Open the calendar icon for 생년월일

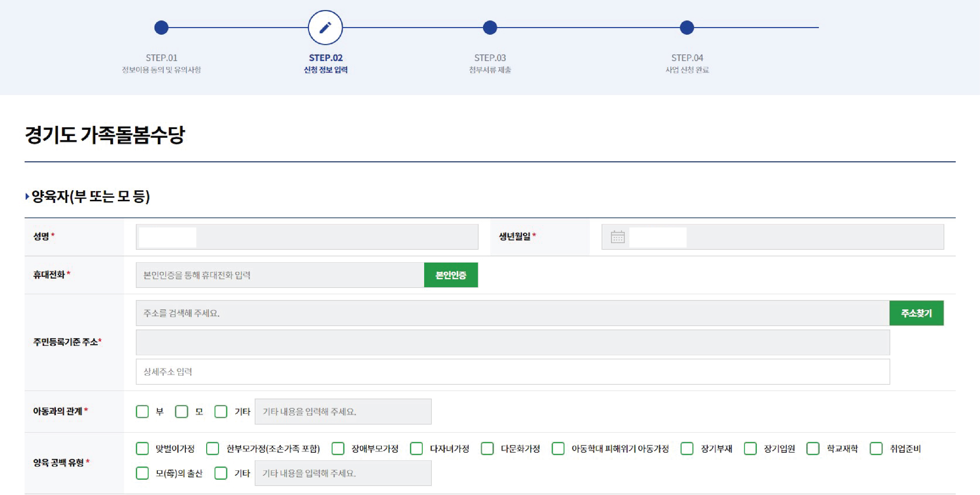point(618,237)
